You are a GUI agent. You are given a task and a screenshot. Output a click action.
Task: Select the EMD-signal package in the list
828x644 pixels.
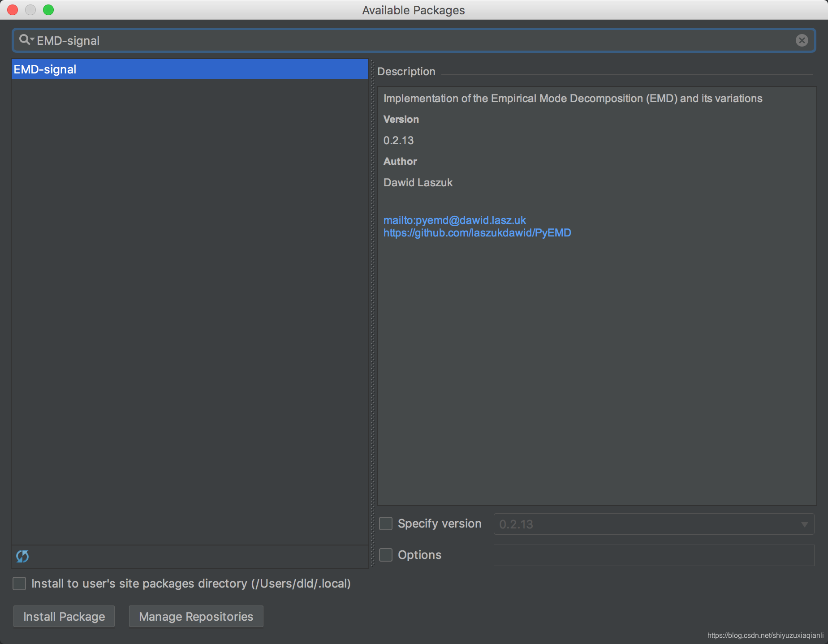click(190, 69)
